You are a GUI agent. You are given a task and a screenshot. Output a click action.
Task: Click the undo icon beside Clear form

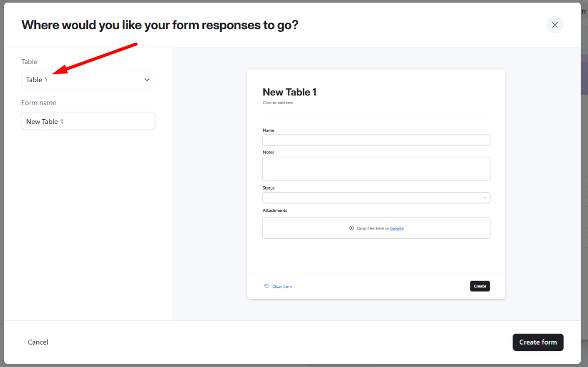(x=267, y=286)
